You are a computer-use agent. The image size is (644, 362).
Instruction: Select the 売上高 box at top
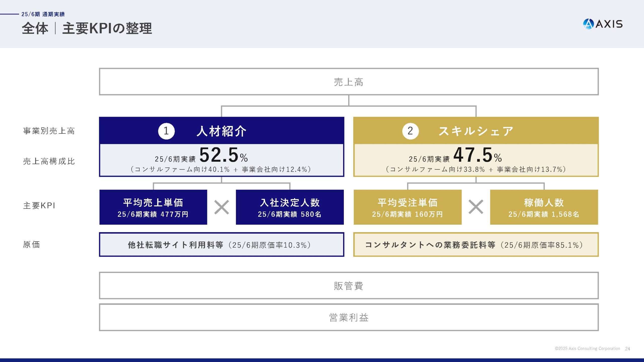point(349,82)
